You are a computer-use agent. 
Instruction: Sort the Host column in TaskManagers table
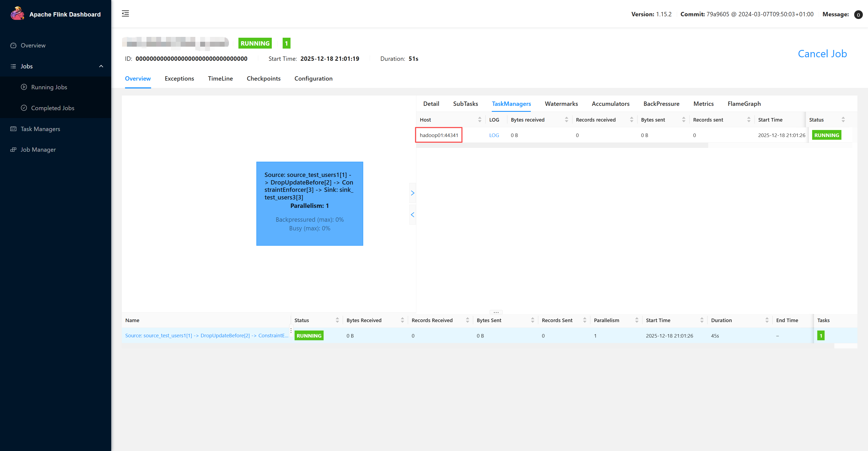[x=480, y=120]
